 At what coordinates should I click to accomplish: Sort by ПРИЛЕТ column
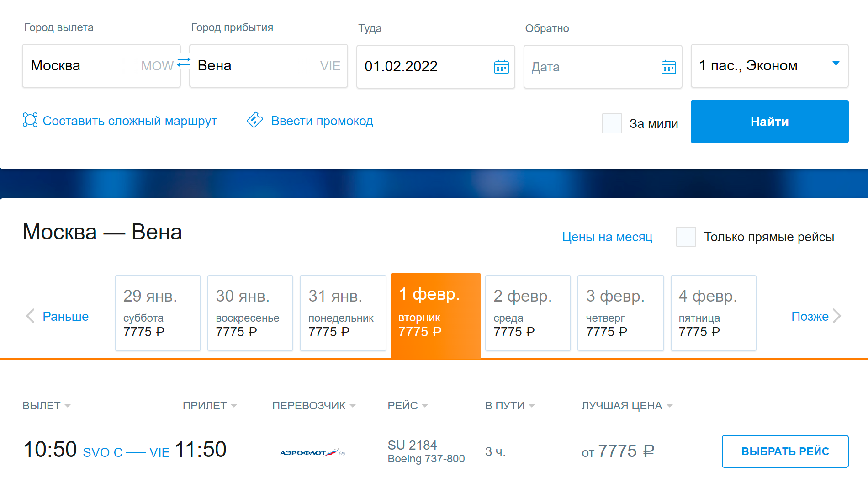pyautogui.click(x=210, y=406)
